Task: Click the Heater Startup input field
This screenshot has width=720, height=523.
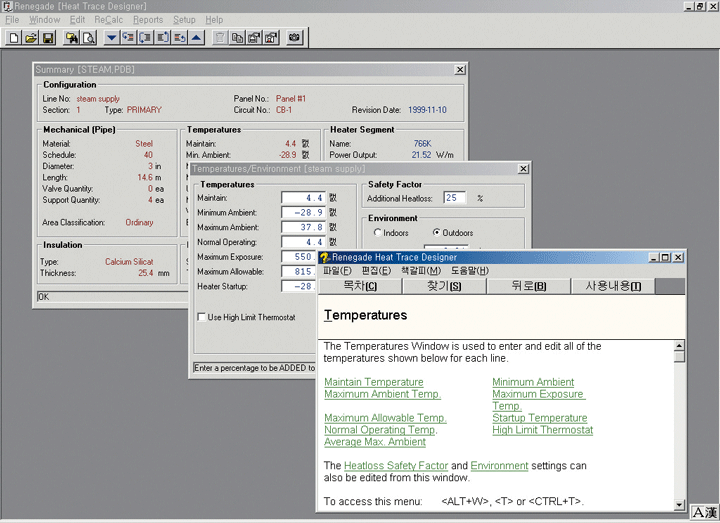Action: point(299,286)
